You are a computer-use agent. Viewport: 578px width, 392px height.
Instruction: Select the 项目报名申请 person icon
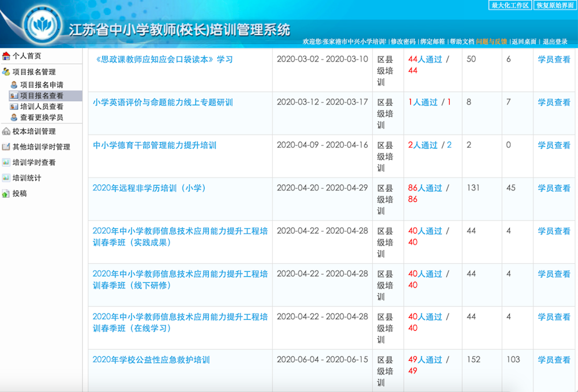[14, 83]
